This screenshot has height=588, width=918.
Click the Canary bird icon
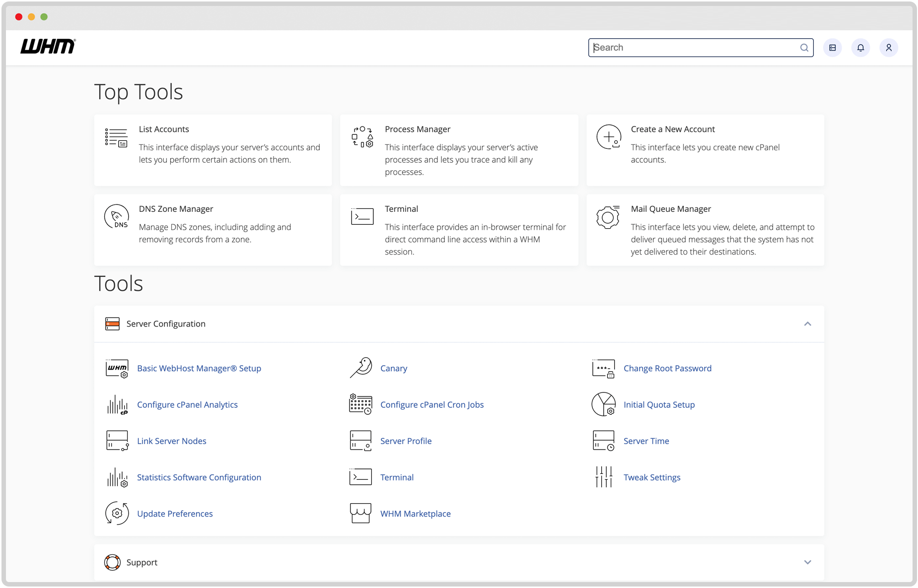coord(361,368)
